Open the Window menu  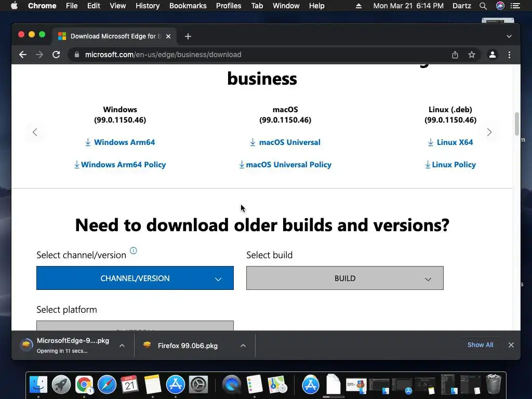(x=286, y=6)
